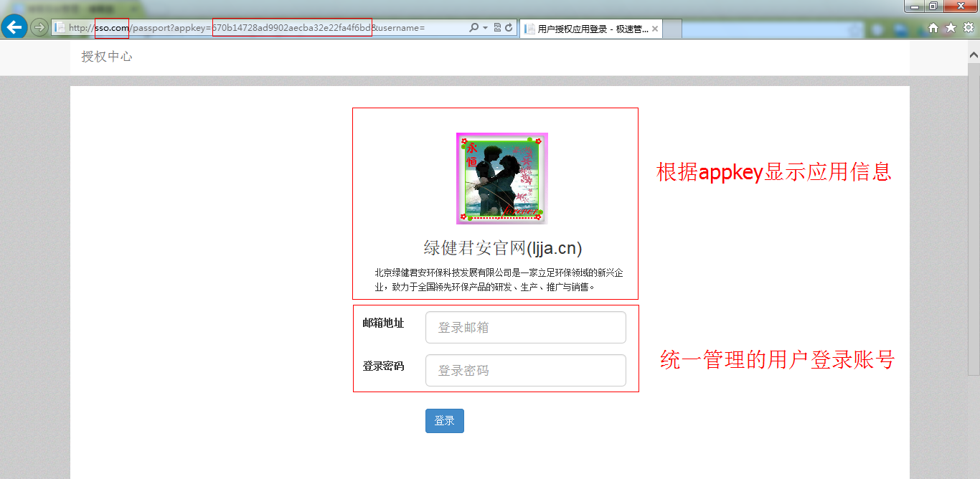Click the 登录 login button
Viewport: 980px width, 479px height.
point(444,421)
